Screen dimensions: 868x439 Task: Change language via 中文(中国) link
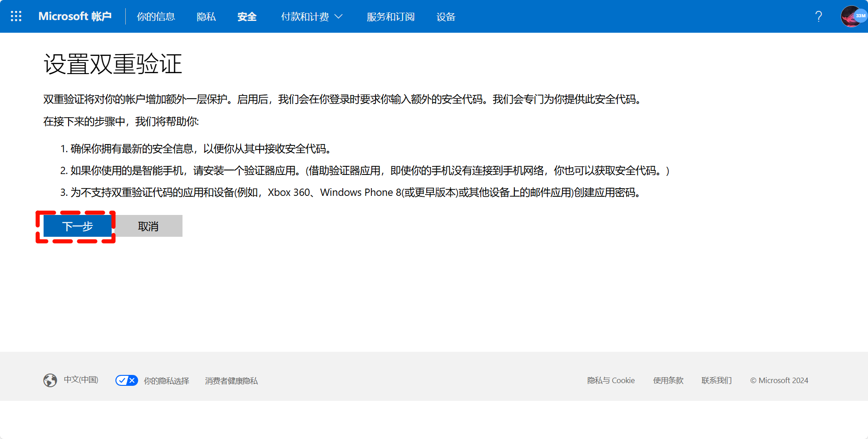[81, 379]
